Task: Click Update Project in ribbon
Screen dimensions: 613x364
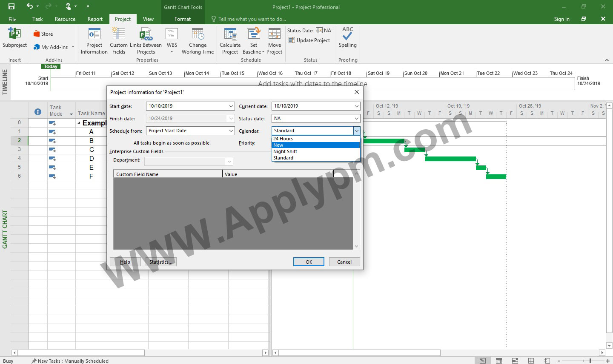Action: point(309,40)
